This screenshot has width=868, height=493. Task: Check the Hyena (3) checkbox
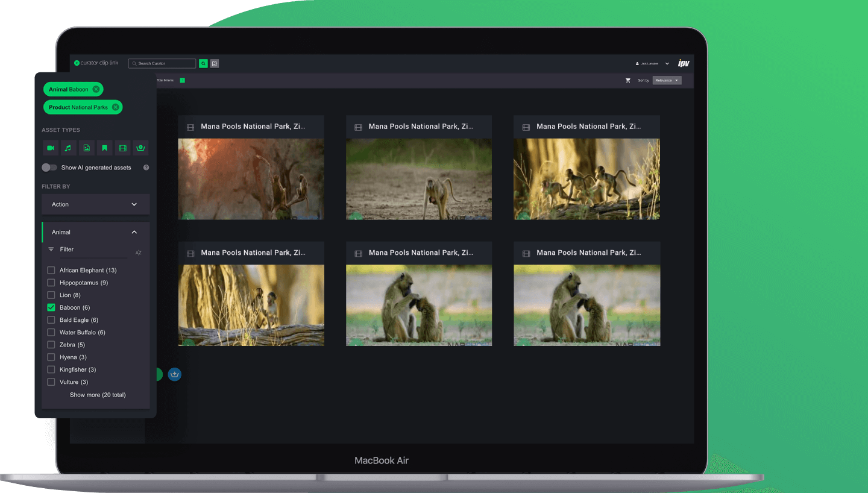(51, 357)
